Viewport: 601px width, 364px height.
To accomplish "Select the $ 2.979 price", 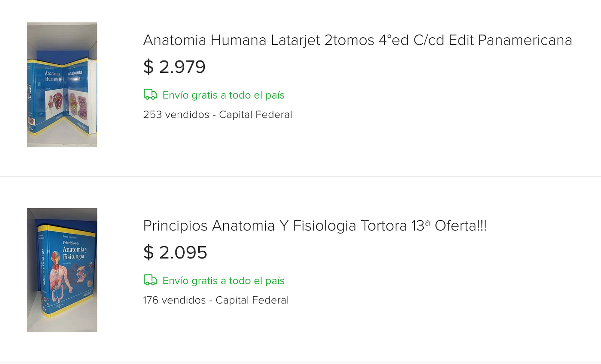I will pyautogui.click(x=174, y=67).
